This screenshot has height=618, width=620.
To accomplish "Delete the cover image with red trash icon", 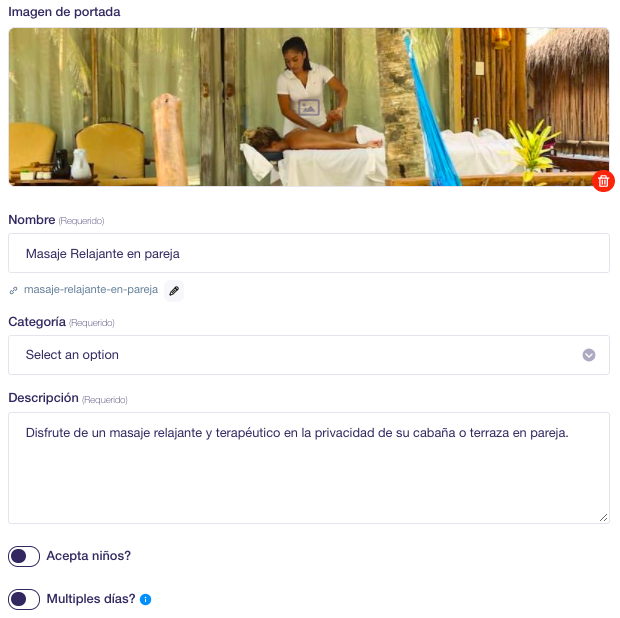I will point(603,181).
